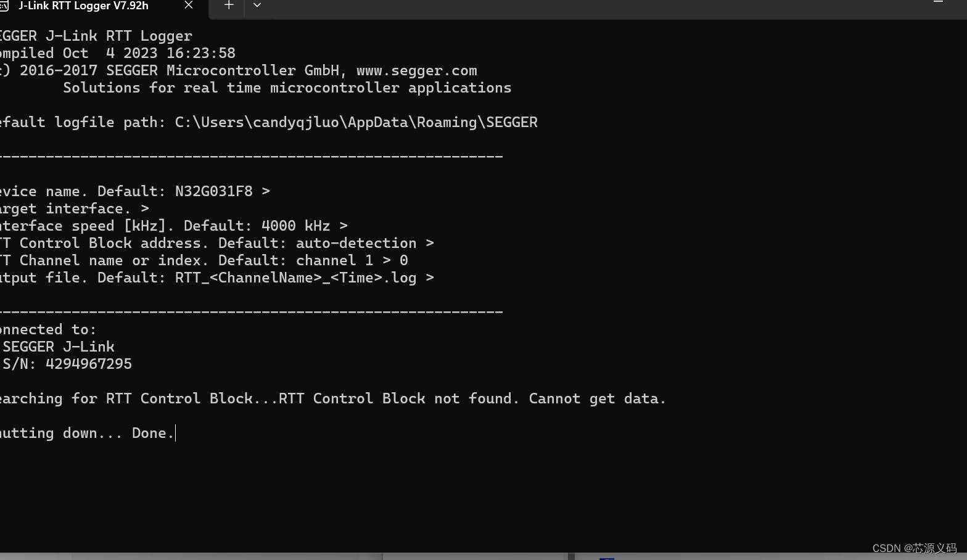Select the J-Link RTT Logger V7.92h tab
The image size is (967, 560).
click(x=84, y=6)
